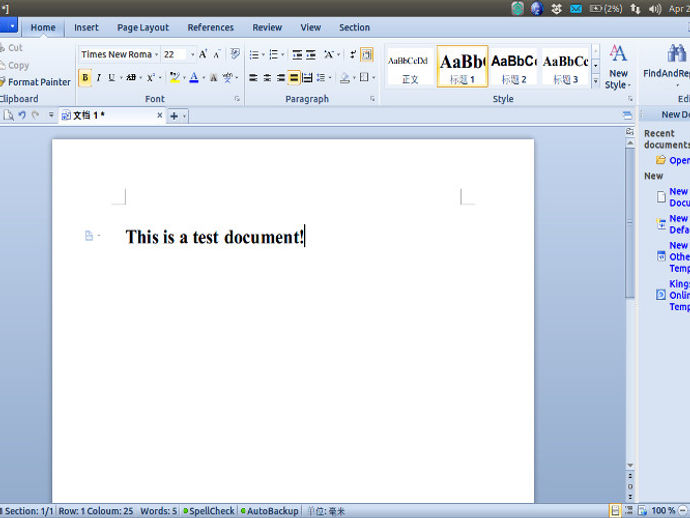Open the References tab

coord(210,27)
